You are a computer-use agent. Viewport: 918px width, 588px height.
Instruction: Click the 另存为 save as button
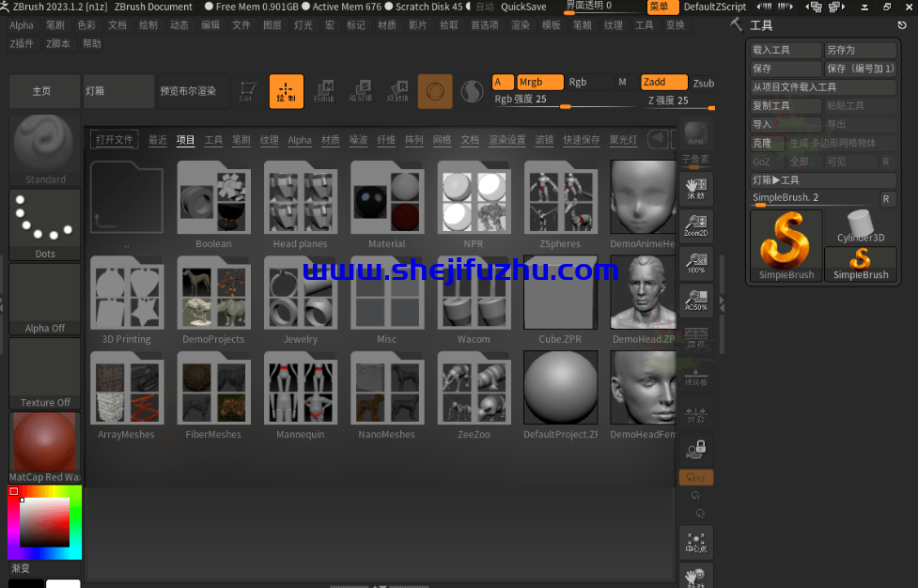coord(860,51)
